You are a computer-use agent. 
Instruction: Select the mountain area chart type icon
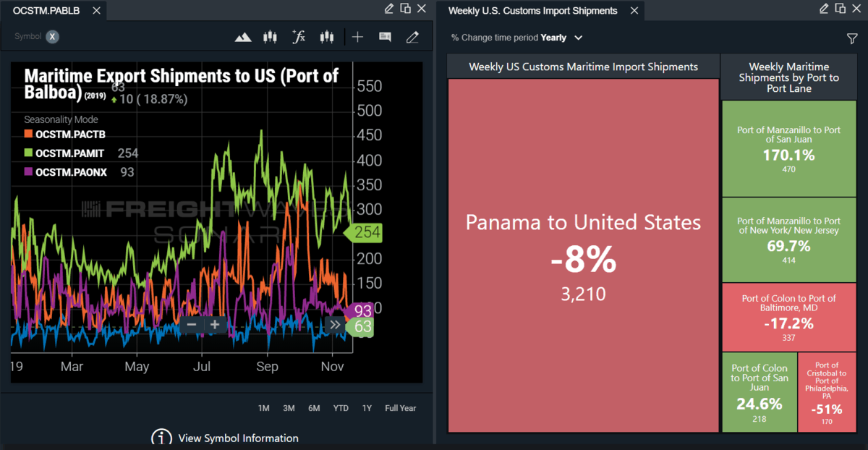point(243,37)
